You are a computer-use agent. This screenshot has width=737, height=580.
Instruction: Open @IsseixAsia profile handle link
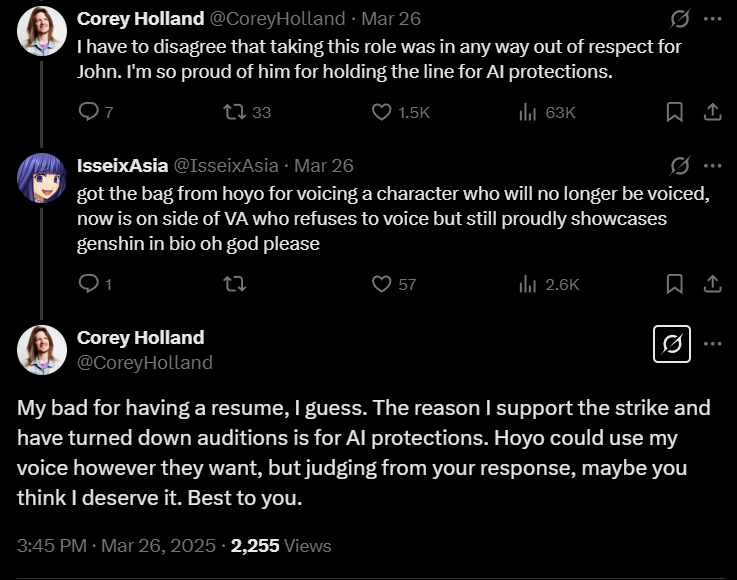point(226,165)
